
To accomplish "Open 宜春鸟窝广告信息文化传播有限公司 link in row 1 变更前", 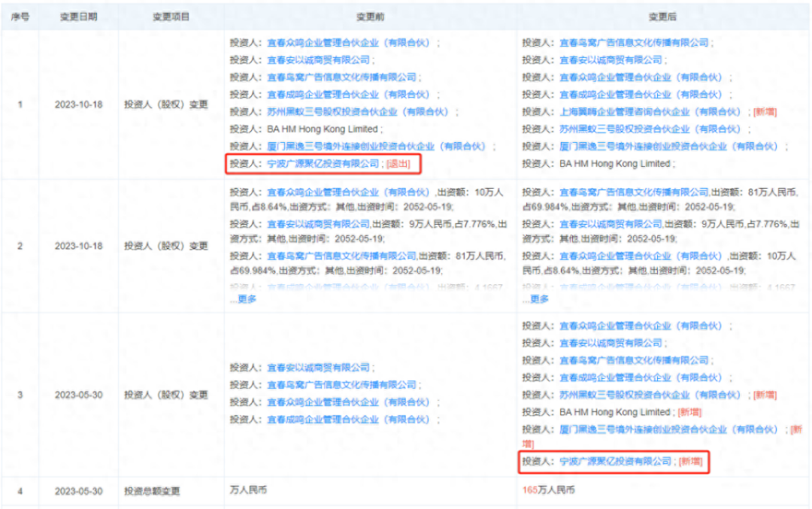I will coord(342,77).
